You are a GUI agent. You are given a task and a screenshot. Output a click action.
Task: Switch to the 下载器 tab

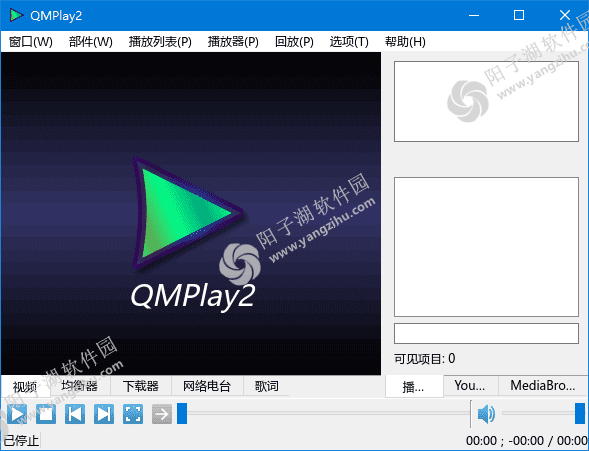click(x=141, y=386)
